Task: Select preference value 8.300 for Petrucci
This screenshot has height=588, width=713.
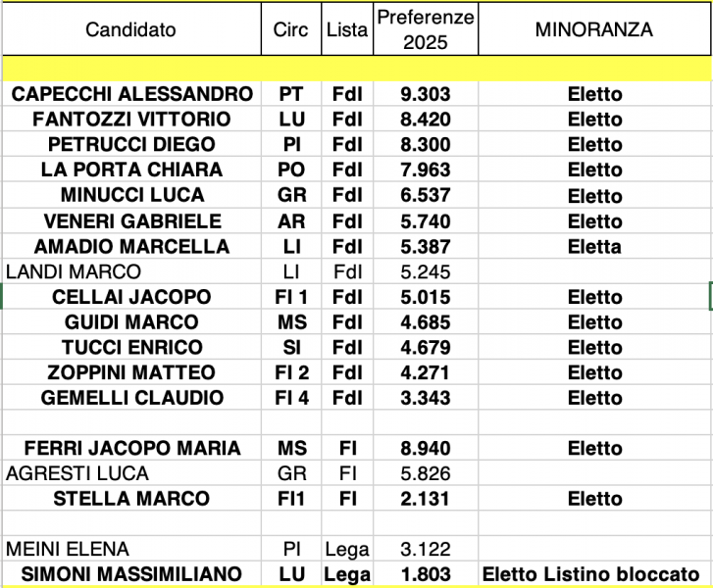Action: coord(425,144)
